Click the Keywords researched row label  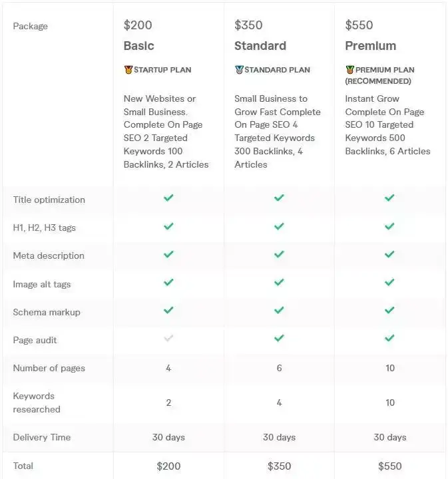point(37,402)
